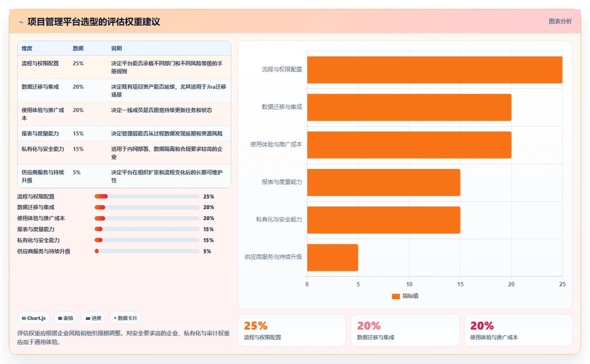Click the 供应商服务与持续升级 progress bar
The height and width of the screenshot is (364, 590).
pos(147,251)
